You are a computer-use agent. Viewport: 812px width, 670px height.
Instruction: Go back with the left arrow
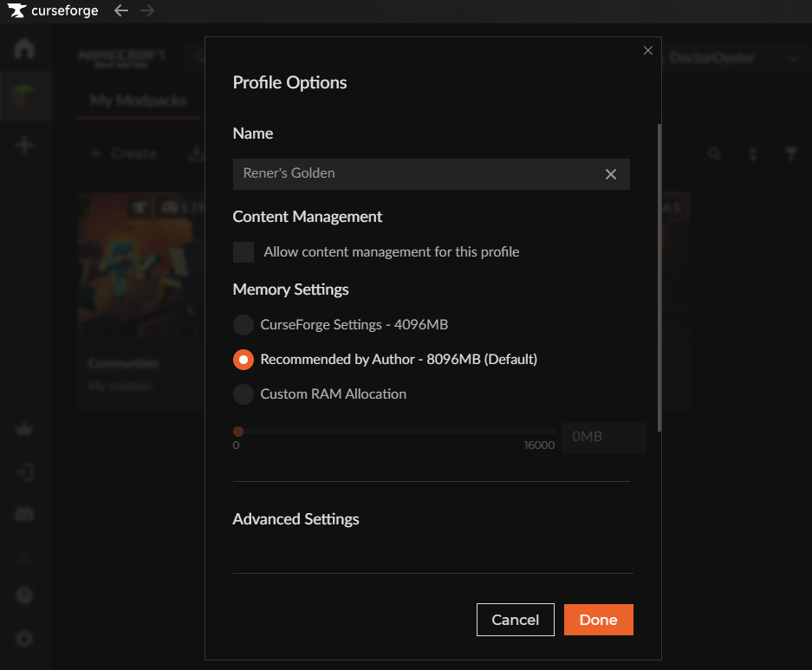121,10
